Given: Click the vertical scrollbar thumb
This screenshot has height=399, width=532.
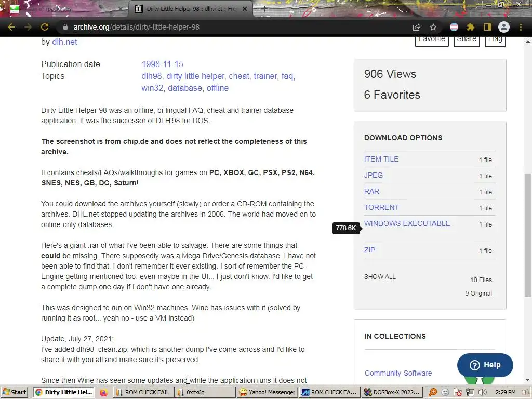Looking at the screenshot, I should [528, 236].
